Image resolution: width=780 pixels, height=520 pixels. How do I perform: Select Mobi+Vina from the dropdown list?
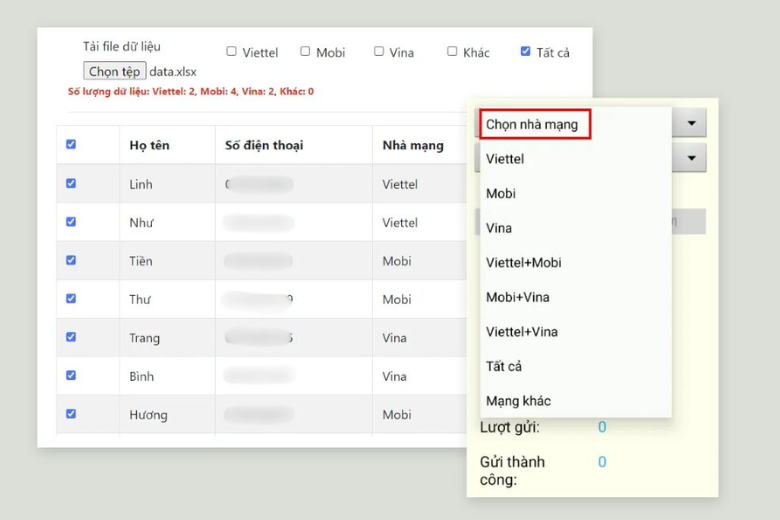(517, 297)
